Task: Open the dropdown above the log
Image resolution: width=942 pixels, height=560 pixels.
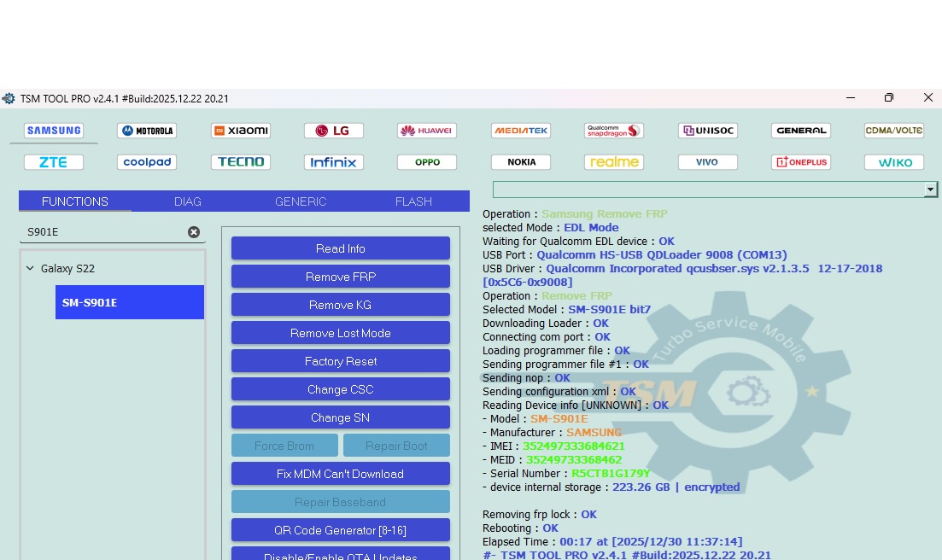Action: (x=930, y=190)
